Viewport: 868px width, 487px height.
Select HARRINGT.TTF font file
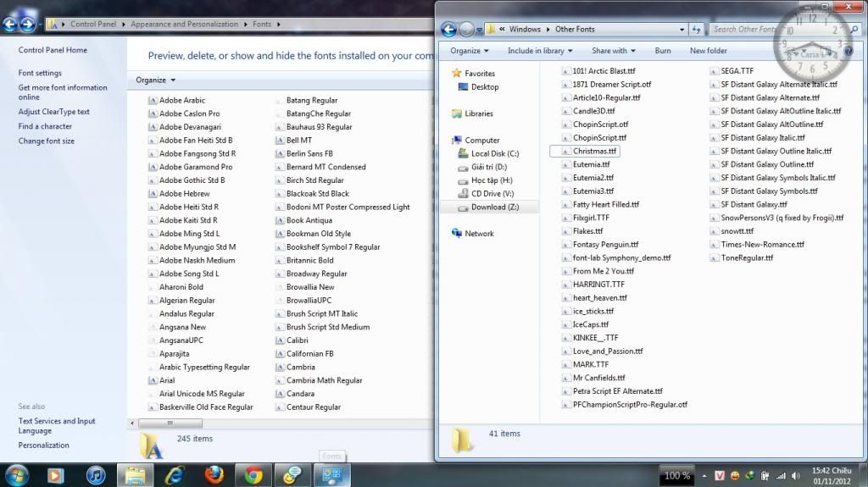click(x=593, y=285)
